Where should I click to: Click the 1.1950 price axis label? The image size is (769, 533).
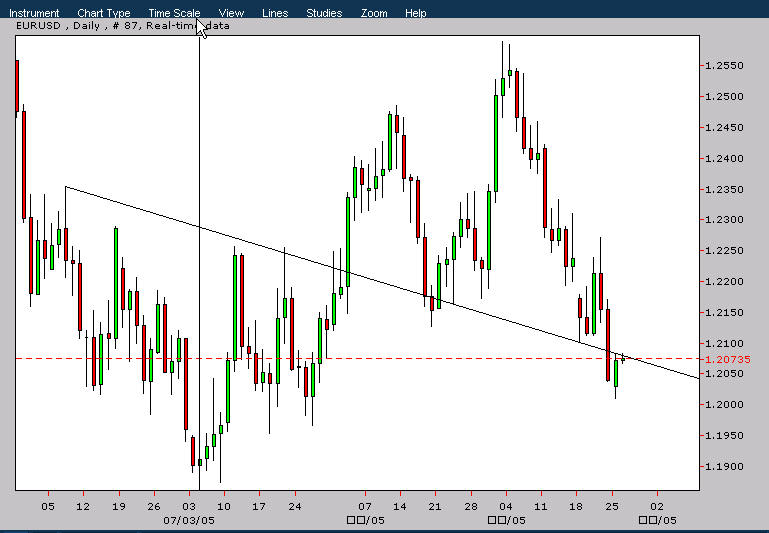click(724, 435)
